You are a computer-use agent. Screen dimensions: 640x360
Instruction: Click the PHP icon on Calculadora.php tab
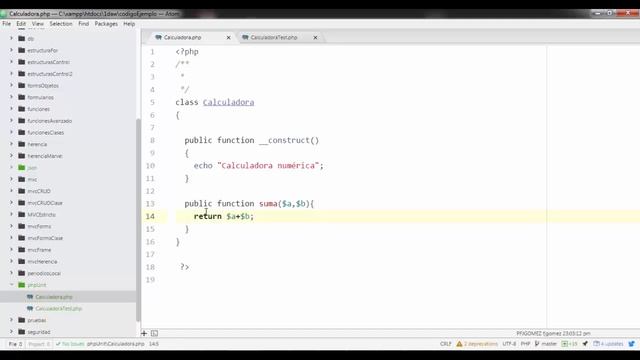pyautogui.click(x=158, y=37)
